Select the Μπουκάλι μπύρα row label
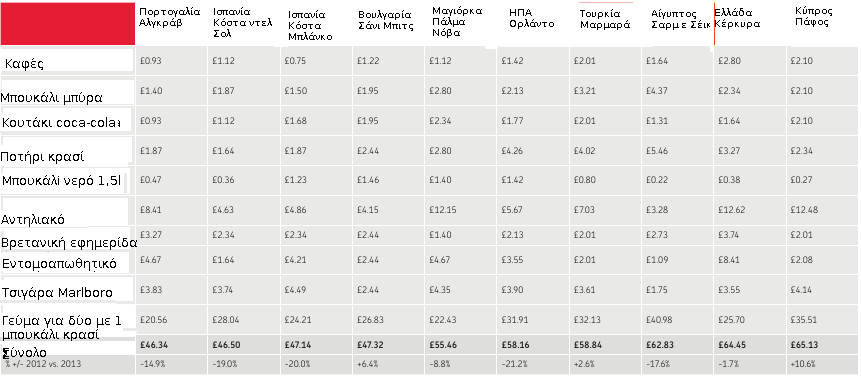The image size is (861, 377). tap(52, 98)
